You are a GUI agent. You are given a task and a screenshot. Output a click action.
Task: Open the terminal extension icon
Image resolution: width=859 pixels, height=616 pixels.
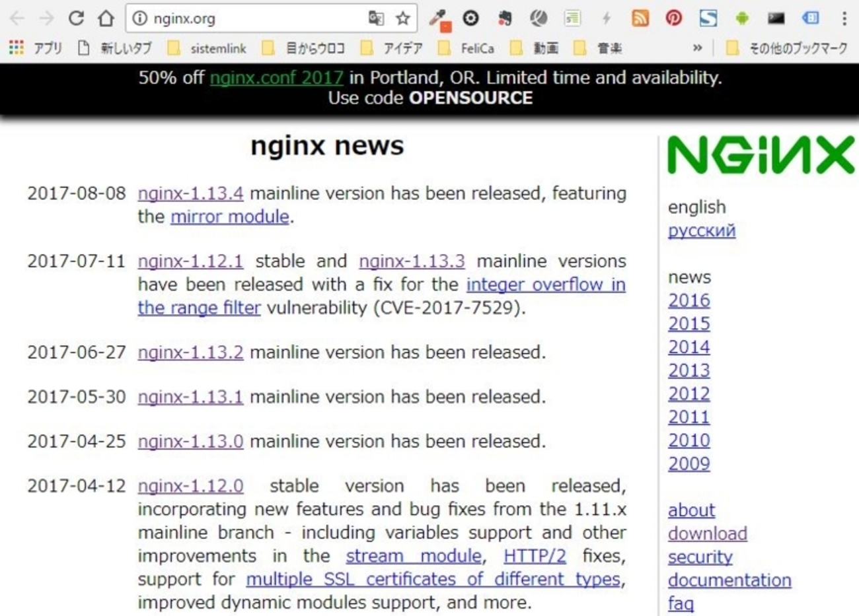pos(775,19)
